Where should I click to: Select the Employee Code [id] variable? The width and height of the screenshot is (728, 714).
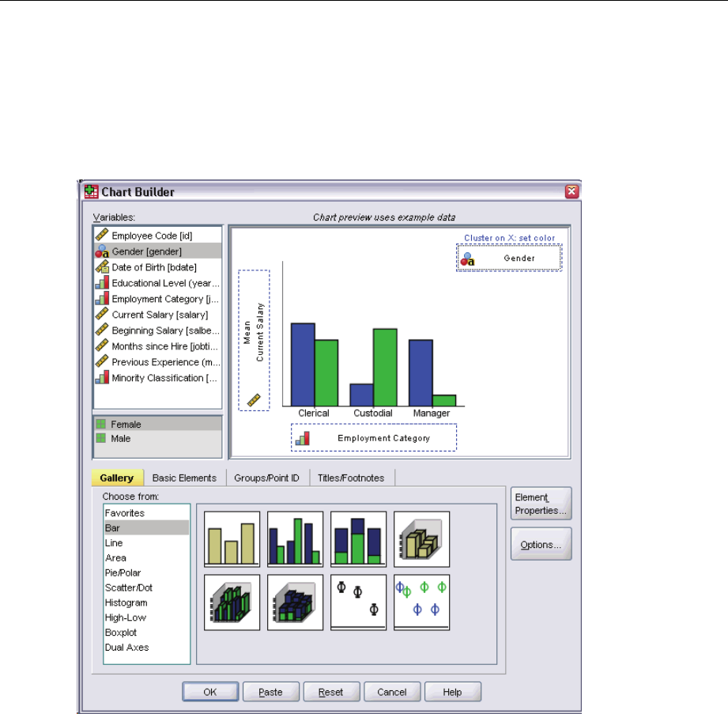pos(158,235)
